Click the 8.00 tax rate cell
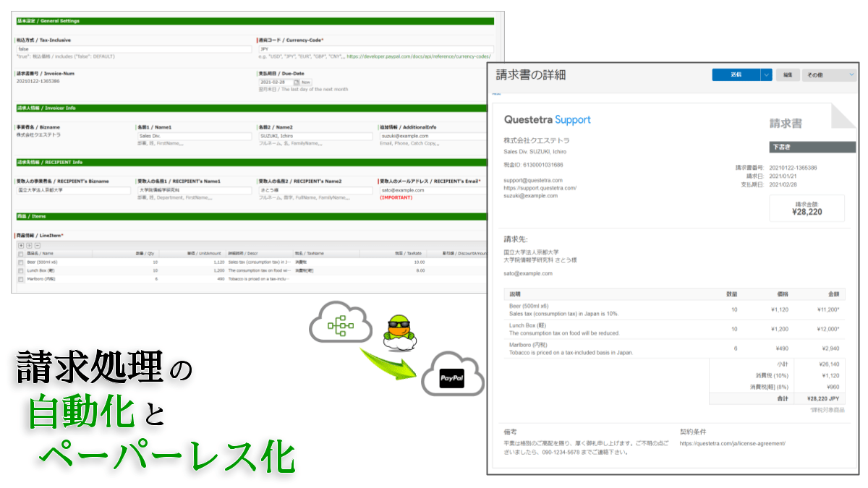868x488 pixels. point(421,270)
